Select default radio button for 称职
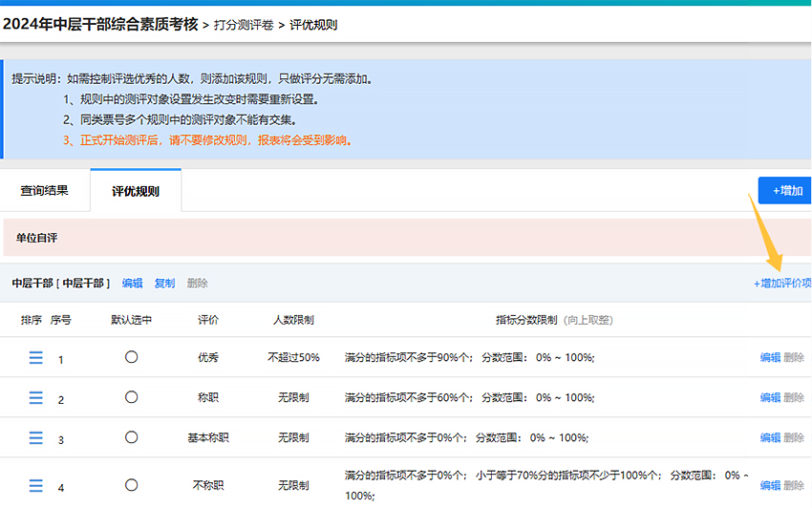Screen dimensions: 812x508 [x=132, y=397]
